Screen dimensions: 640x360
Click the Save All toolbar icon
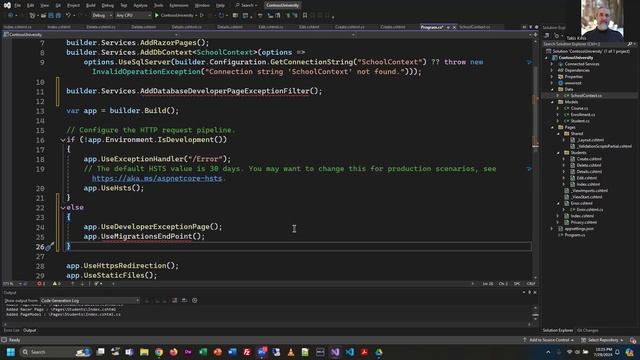58,16
